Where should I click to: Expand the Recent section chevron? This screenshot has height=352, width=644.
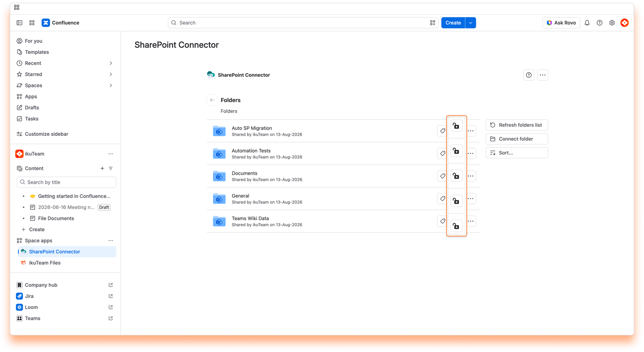click(x=111, y=63)
